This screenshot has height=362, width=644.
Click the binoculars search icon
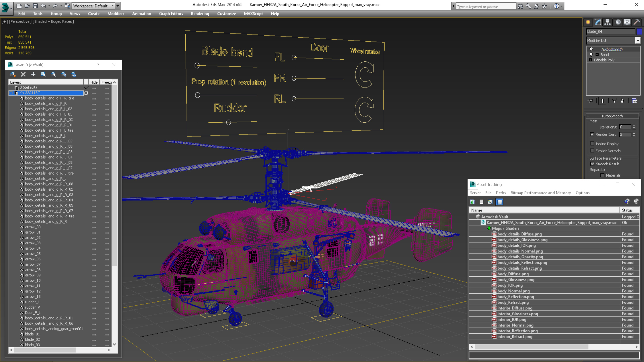tap(520, 6)
